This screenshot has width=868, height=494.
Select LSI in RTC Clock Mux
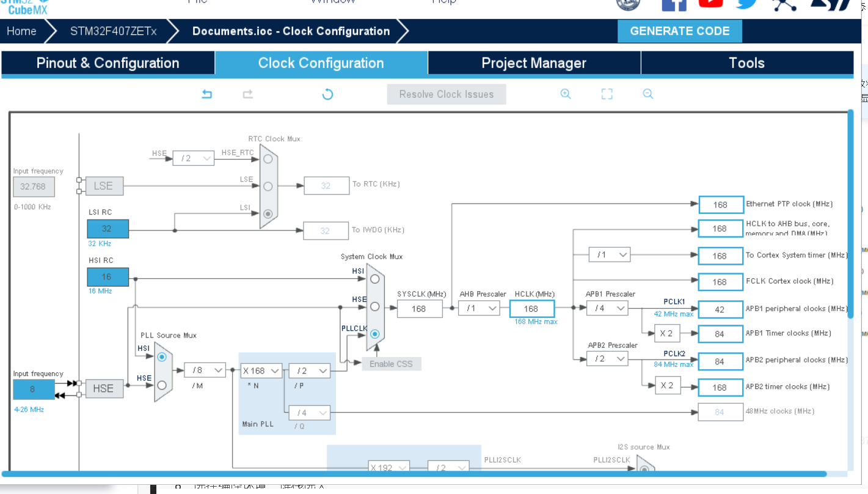click(268, 214)
